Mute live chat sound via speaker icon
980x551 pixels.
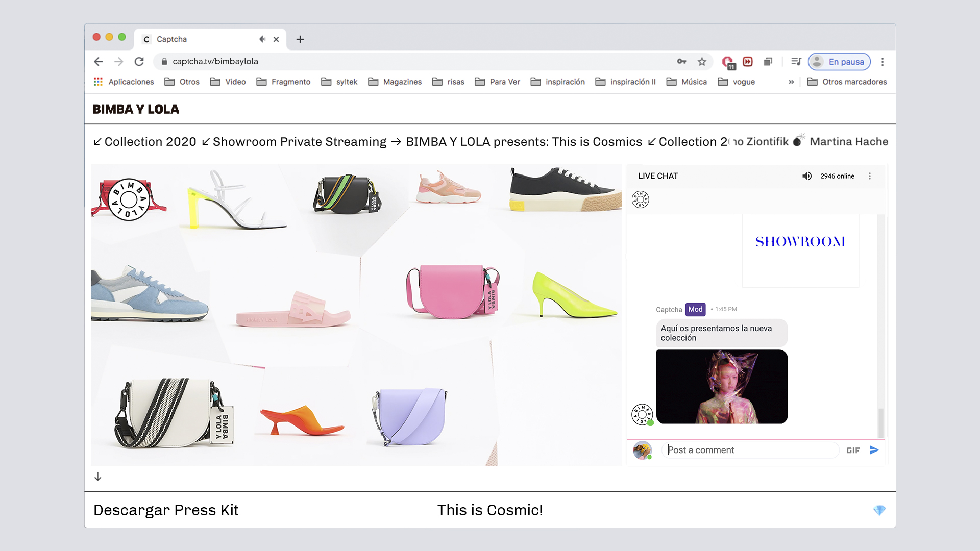tap(806, 176)
